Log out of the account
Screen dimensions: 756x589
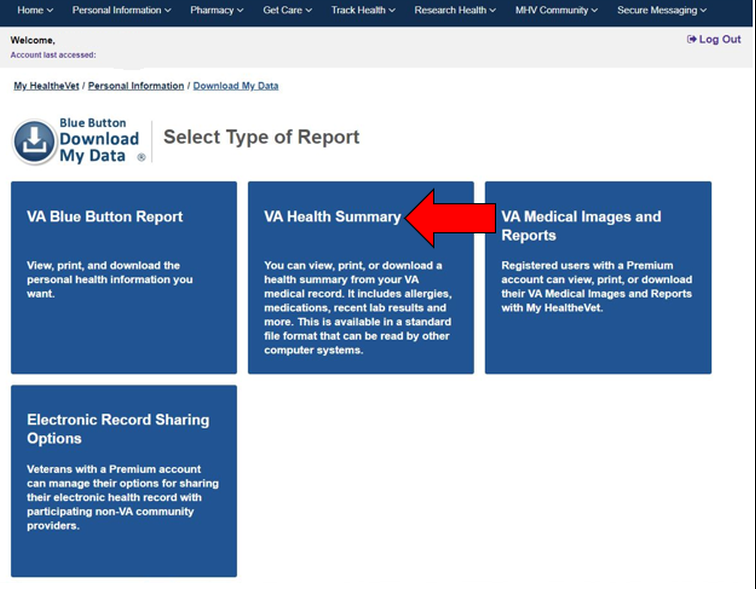[714, 40]
